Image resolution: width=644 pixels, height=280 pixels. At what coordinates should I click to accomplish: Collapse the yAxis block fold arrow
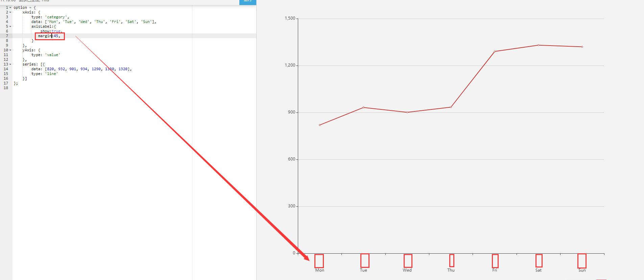coord(10,50)
